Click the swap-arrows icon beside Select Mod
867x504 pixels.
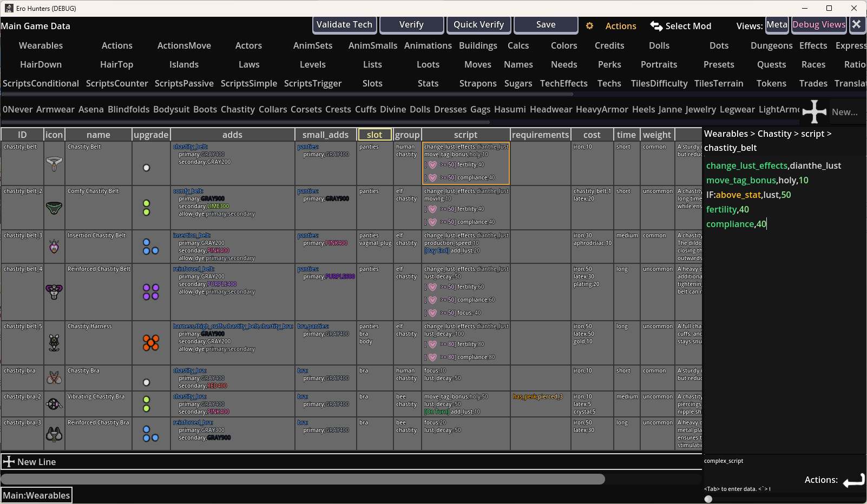tap(656, 26)
